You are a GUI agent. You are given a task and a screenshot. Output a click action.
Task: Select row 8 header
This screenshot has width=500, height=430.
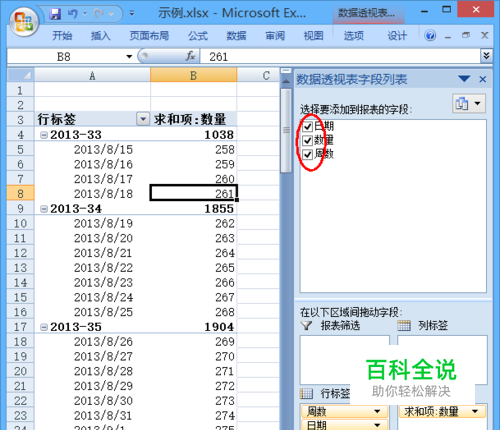click(x=20, y=194)
